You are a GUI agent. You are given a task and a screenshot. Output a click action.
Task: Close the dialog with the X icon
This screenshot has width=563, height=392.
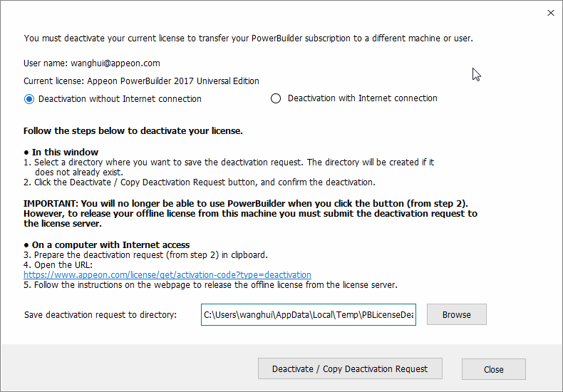(x=550, y=13)
